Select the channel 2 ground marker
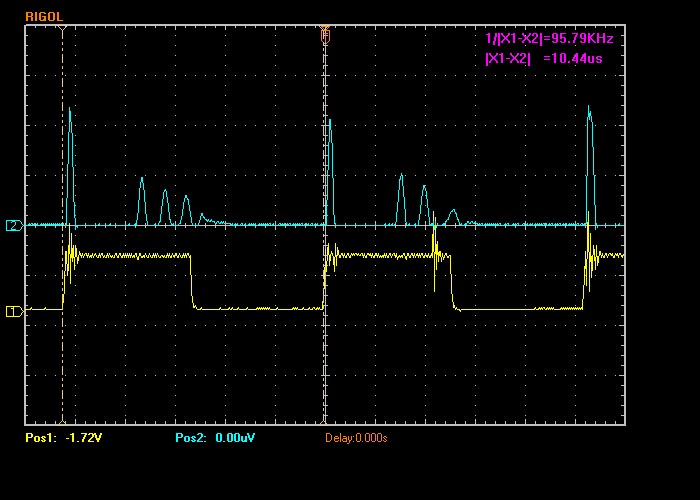 14,225
